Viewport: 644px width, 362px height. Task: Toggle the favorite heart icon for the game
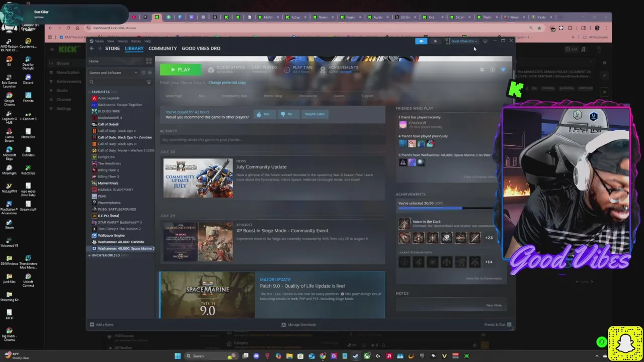coord(503,70)
